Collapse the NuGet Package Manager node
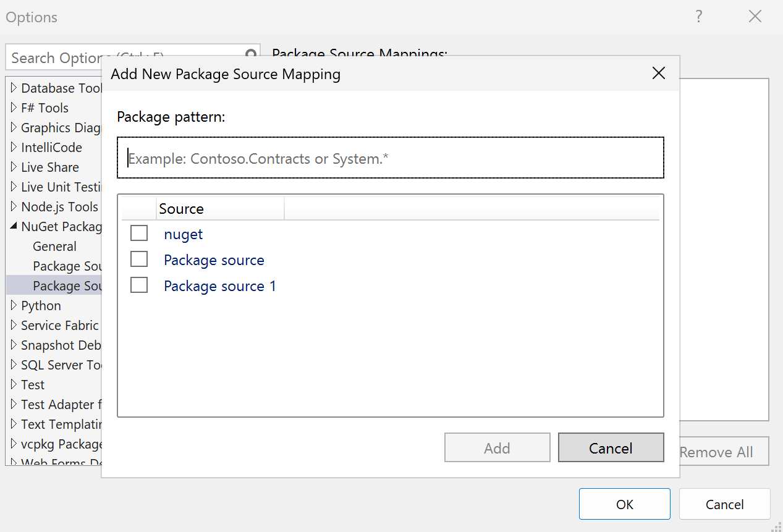783x532 pixels. click(14, 227)
